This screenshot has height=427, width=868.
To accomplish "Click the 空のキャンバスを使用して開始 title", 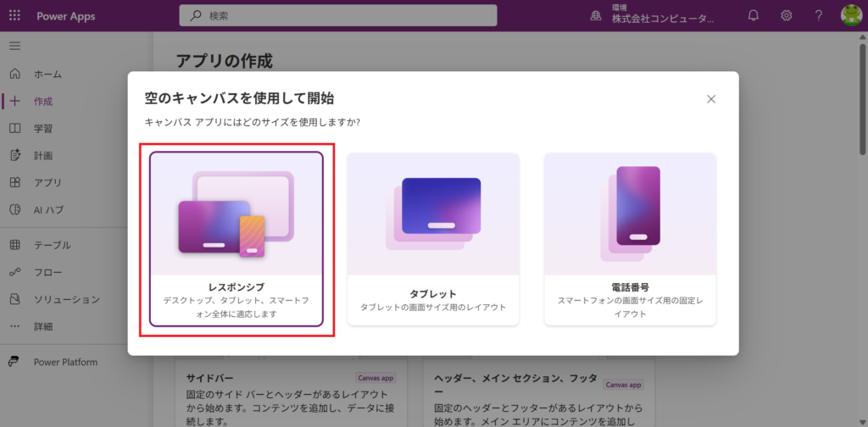I will pos(239,98).
